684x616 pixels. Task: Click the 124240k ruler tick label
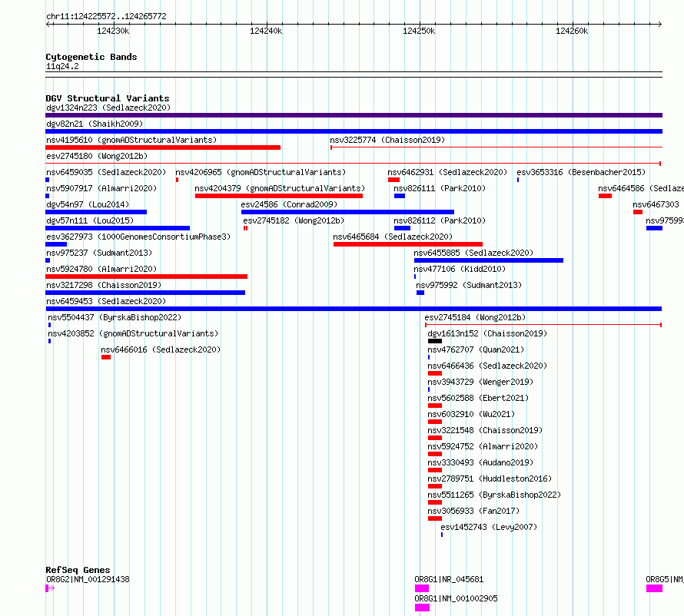266,31
